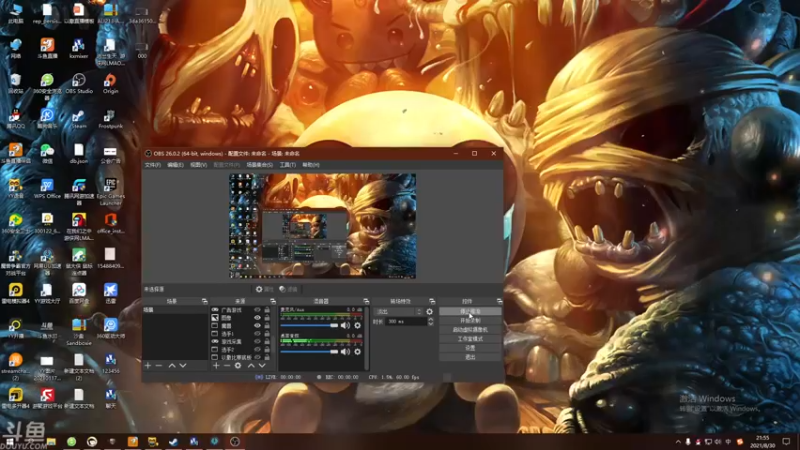Image resolution: width=800 pixels, height=450 pixels.
Task: Open 麦克风/Aux audio settings gear
Action: [358, 326]
